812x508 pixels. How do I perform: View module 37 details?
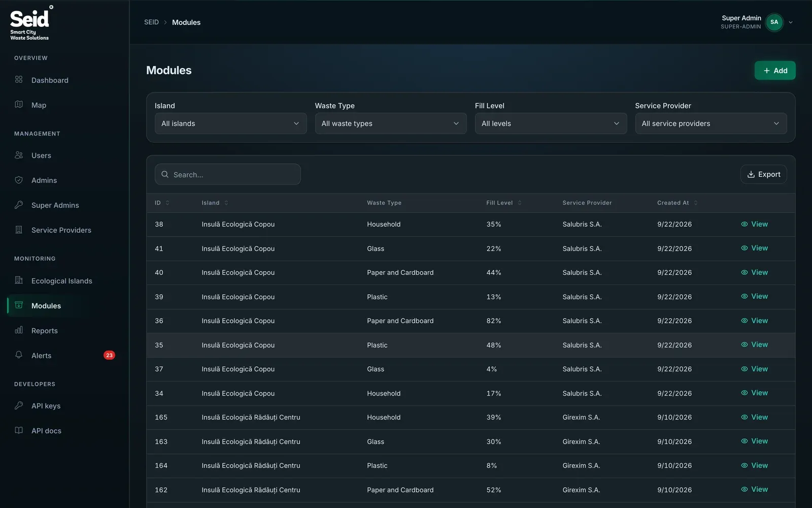[755, 369]
